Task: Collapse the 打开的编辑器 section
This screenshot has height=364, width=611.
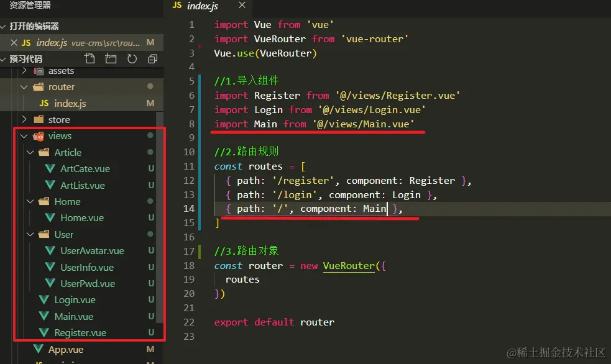Action: click(4, 26)
